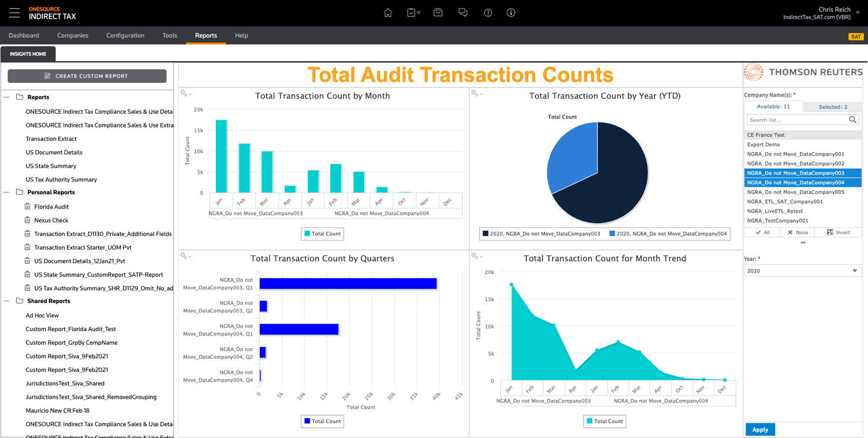This screenshot has height=438, width=868.
Task: Open the inbox icon in the top bar
Action: point(438,12)
